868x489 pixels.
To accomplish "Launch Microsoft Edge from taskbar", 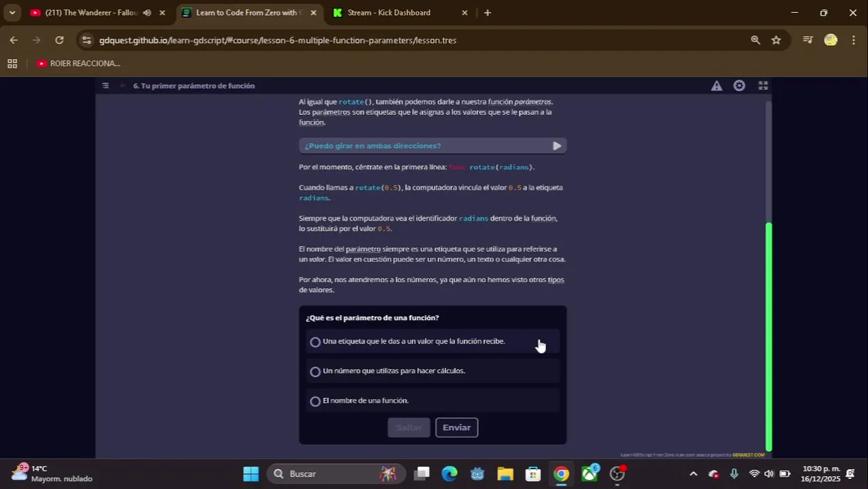I will point(450,474).
